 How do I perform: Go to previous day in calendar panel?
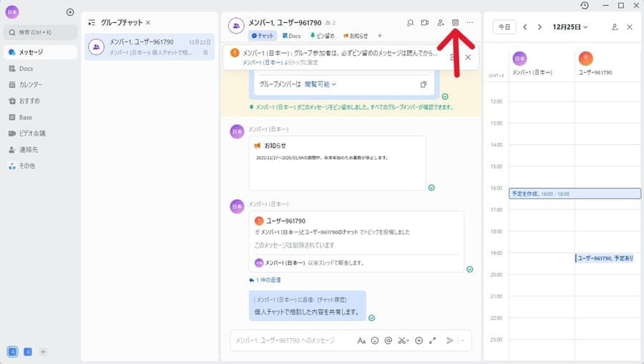click(525, 27)
